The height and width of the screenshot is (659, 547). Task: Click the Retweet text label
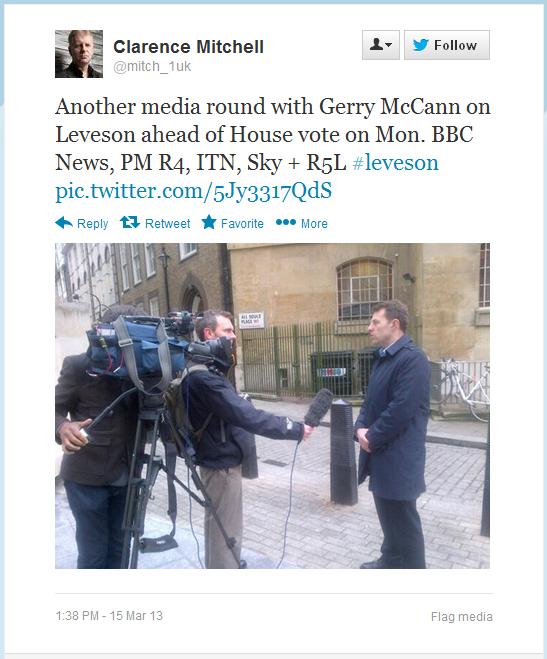(168, 223)
